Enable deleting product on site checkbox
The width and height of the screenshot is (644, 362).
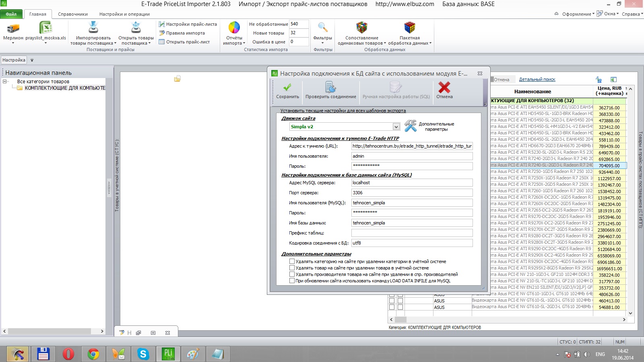point(292,268)
